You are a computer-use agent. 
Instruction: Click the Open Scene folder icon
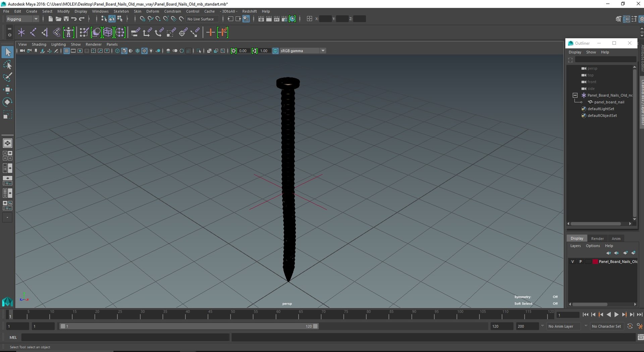tap(58, 19)
